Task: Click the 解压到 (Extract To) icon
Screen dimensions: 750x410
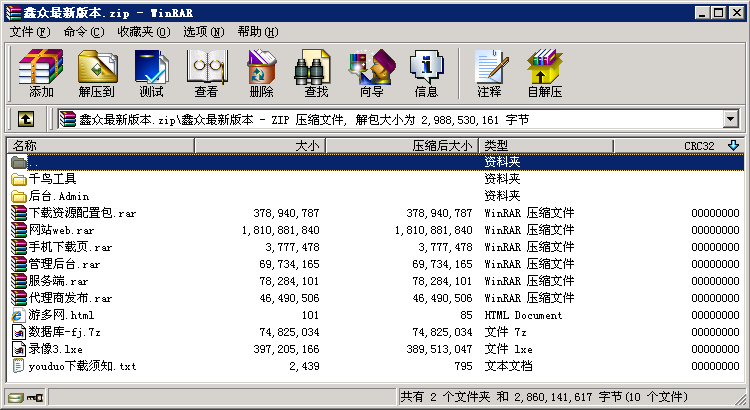Action: [96, 73]
